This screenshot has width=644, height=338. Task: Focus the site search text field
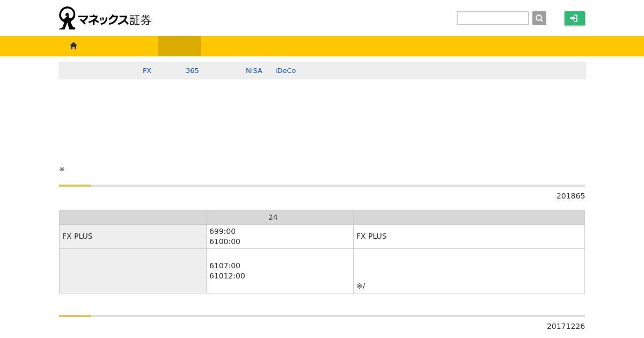click(493, 18)
